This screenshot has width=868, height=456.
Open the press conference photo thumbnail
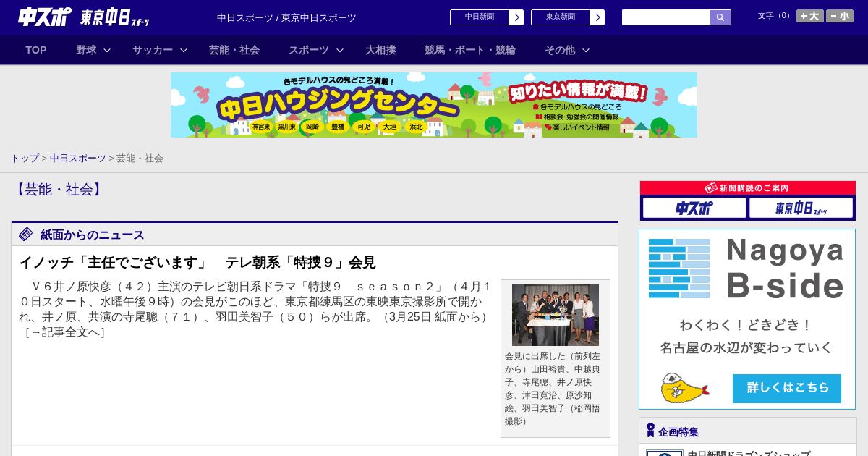[x=556, y=314]
